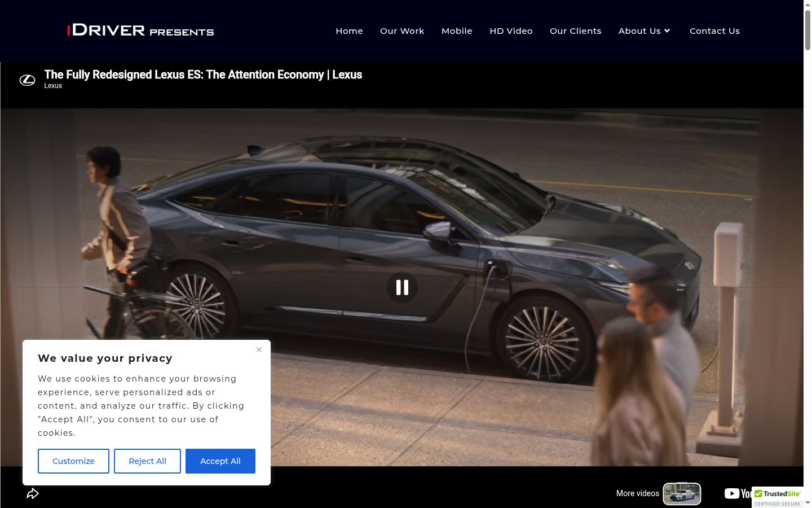This screenshot has width=812, height=508.
Task: Select the Mobile menu item
Action: [457, 31]
